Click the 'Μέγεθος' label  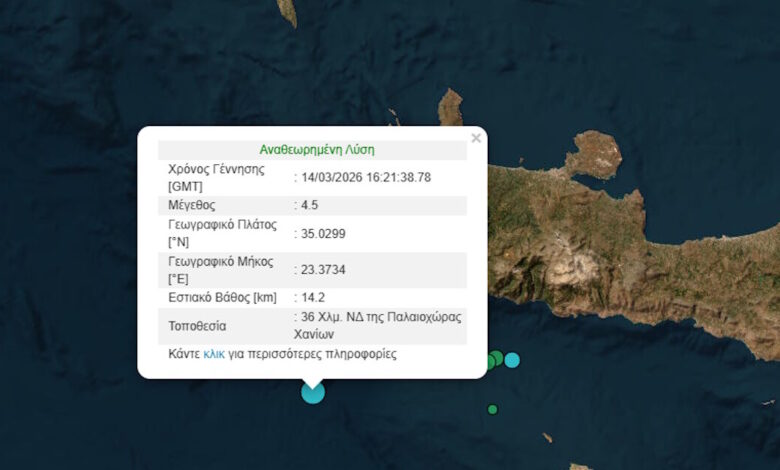point(192,205)
